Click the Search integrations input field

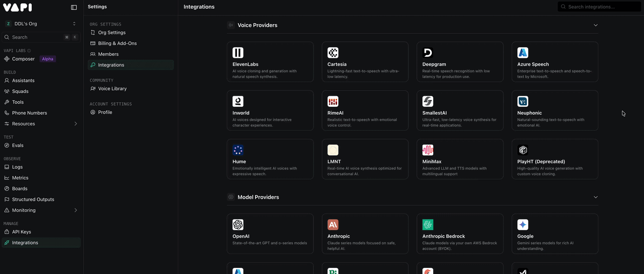tap(601, 7)
